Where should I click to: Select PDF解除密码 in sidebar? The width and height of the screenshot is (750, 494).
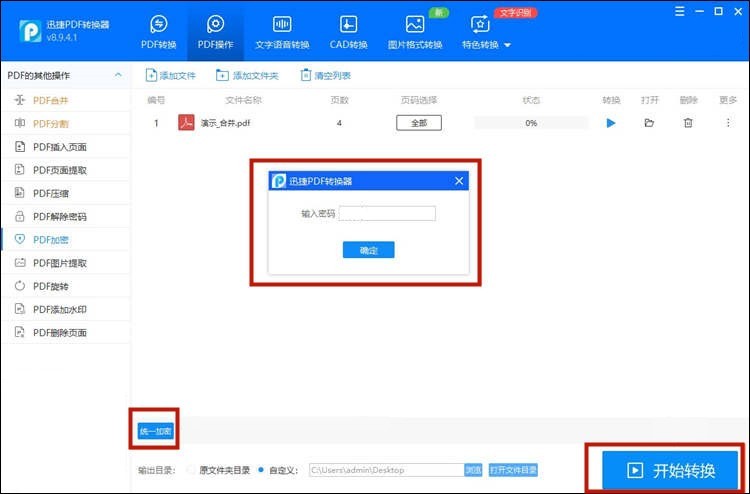pos(65,217)
